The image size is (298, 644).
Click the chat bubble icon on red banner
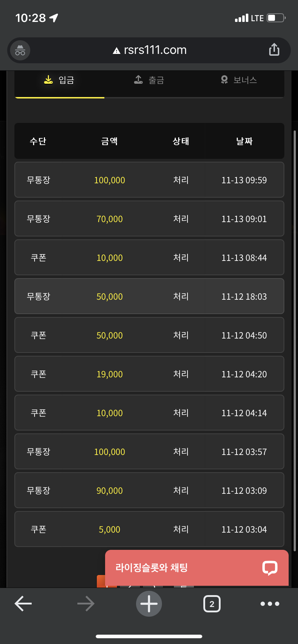coord(270,568)
